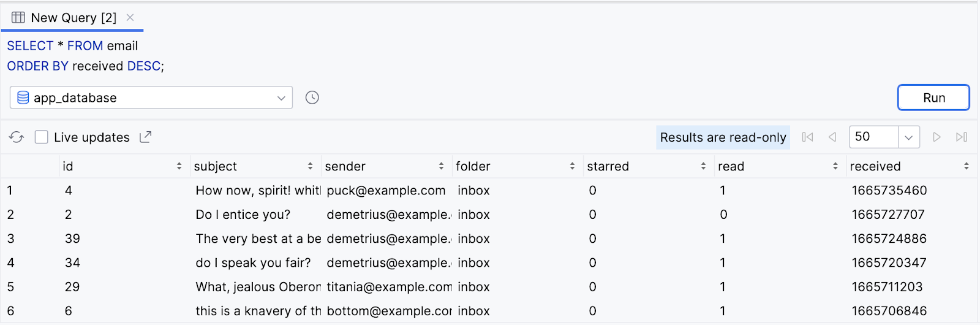Sort by the subject column
The width and height of the screenshot is (980, 325).
point(310,166)
